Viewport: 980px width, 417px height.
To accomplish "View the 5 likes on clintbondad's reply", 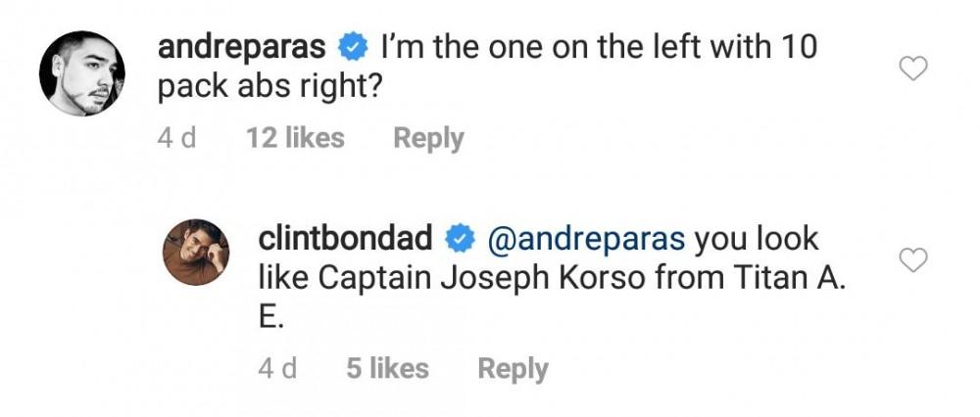I will (387, 369).
